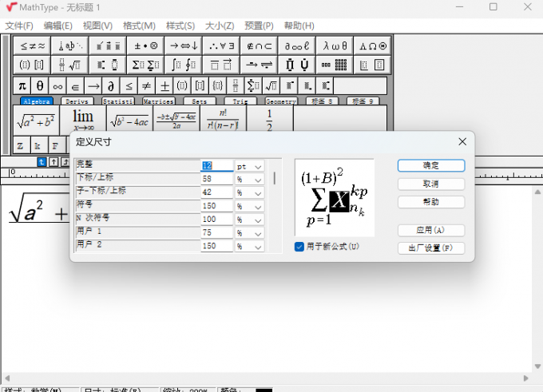The width and height of the screenshot is (543, 392).
Task: Open the embellishments palette
Action: pos(108,46)
